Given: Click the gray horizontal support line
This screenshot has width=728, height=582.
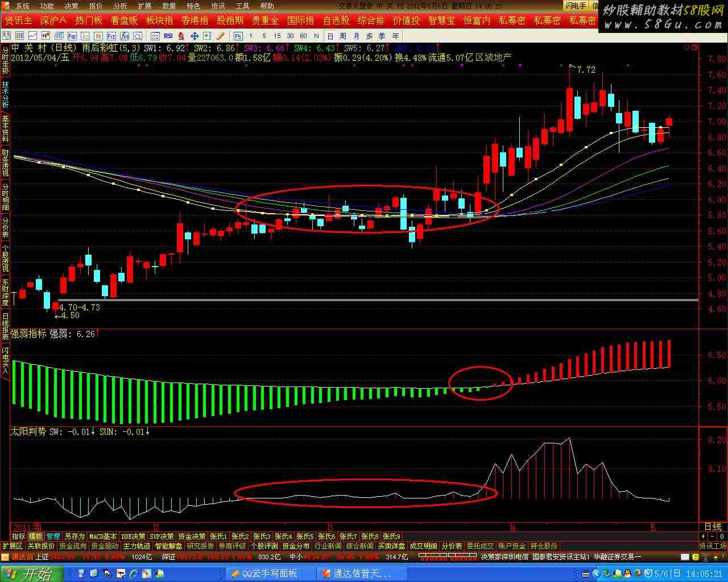Looking at the screenshot, I should tap(375, 300).
